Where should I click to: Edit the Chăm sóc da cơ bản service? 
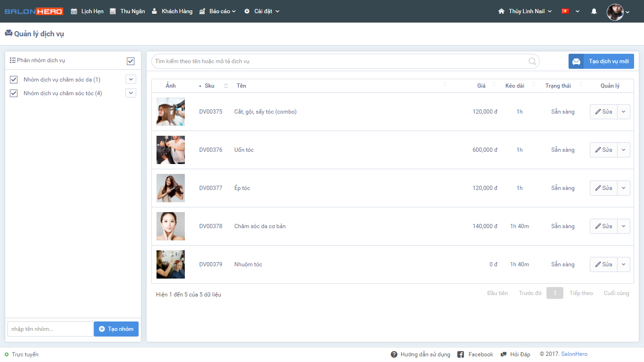point(603,226)
